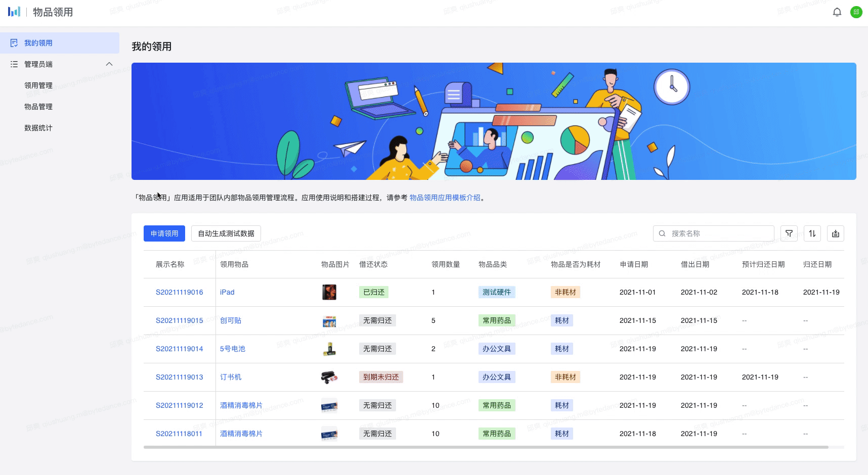Viewport: 868px width, 475px height.
Task: Click 常用药品 tag in 创可贴 row
Action: [x=497, y=320]
